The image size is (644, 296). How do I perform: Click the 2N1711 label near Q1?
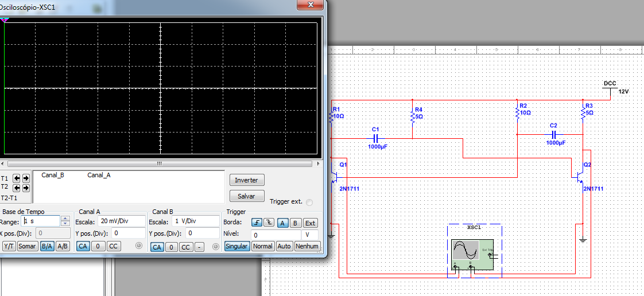[350, 189]
